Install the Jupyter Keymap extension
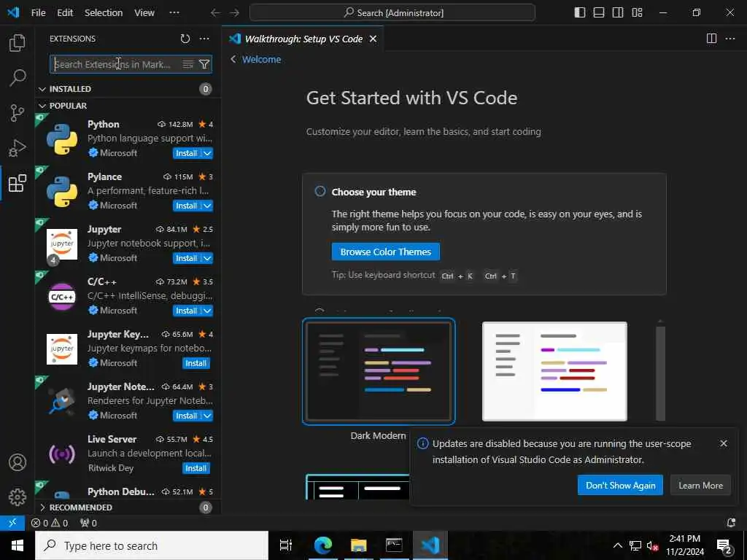The height and width of the screenshot is (560, 747). click(196, 363)
